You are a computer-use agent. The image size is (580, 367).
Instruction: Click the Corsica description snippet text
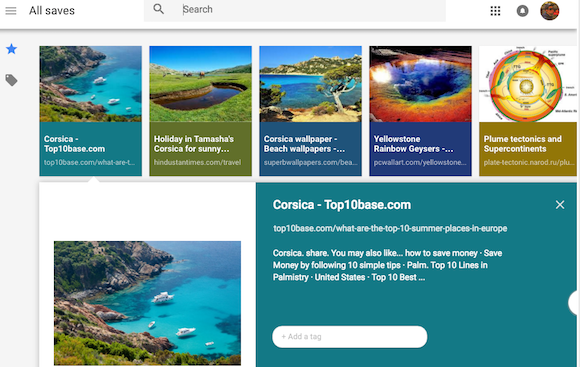click(x=387, y=265)
